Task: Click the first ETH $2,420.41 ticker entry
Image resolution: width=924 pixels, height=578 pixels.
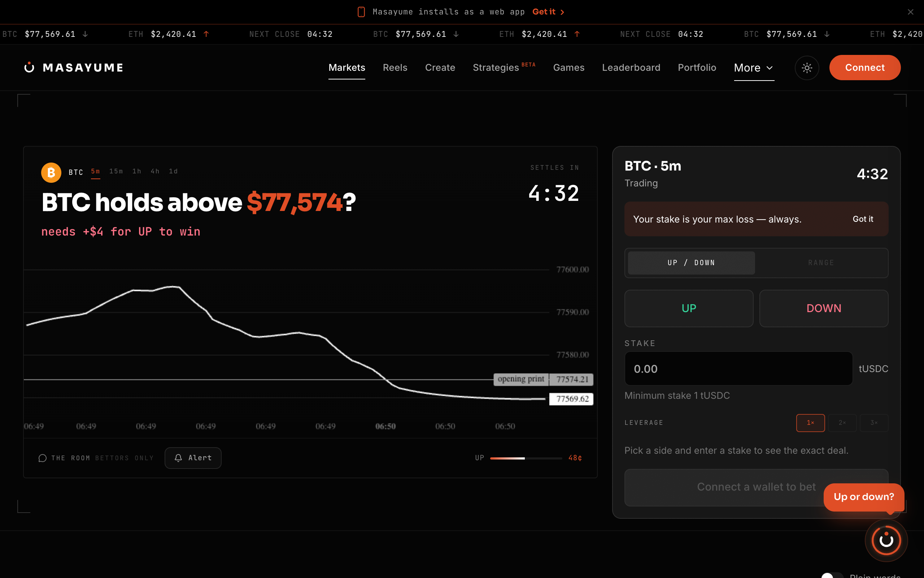Action: [169, 34]
